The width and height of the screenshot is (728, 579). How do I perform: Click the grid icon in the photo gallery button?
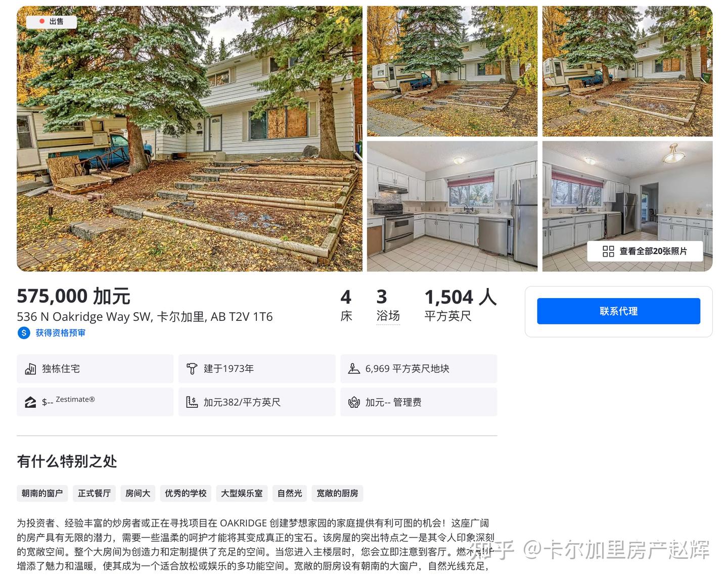[x=608, y=251]
